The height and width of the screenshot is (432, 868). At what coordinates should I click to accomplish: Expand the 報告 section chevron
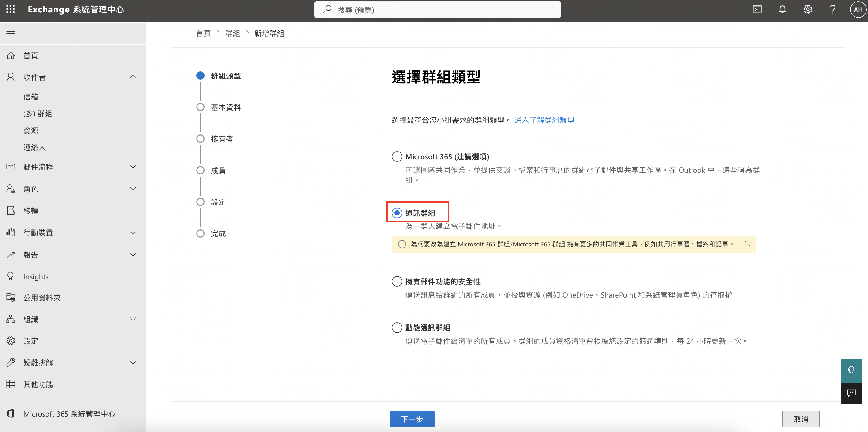click(x=133, y=254)
